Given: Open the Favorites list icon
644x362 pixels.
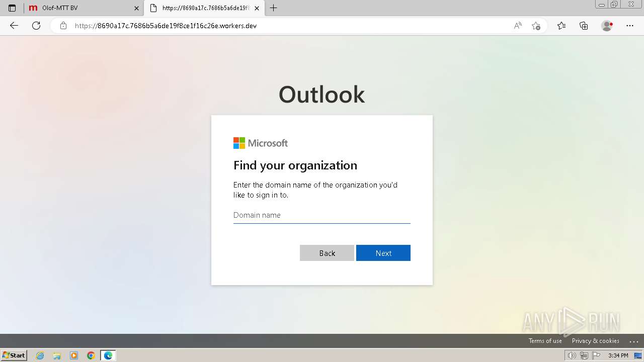Looking at the screenshot, I should coord(561,26).
